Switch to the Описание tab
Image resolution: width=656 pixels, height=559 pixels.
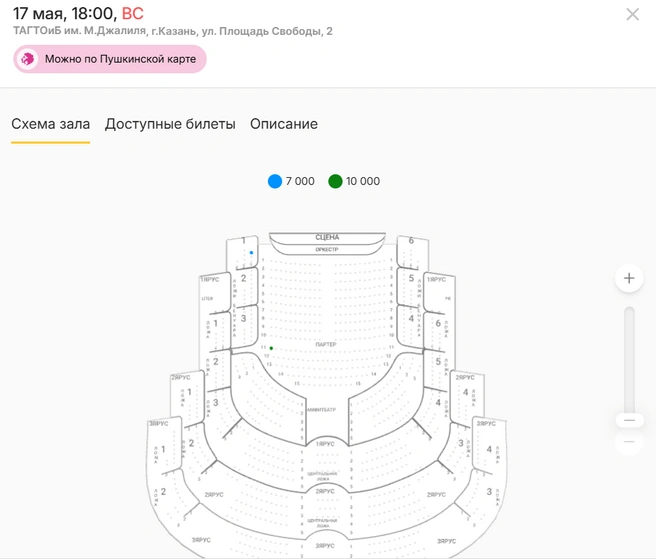(284, 124)
